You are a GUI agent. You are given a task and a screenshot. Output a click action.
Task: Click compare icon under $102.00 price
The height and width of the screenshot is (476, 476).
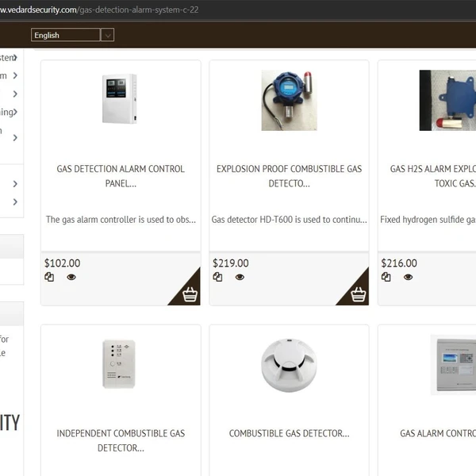pyautogui.click(x=49, y=277)
